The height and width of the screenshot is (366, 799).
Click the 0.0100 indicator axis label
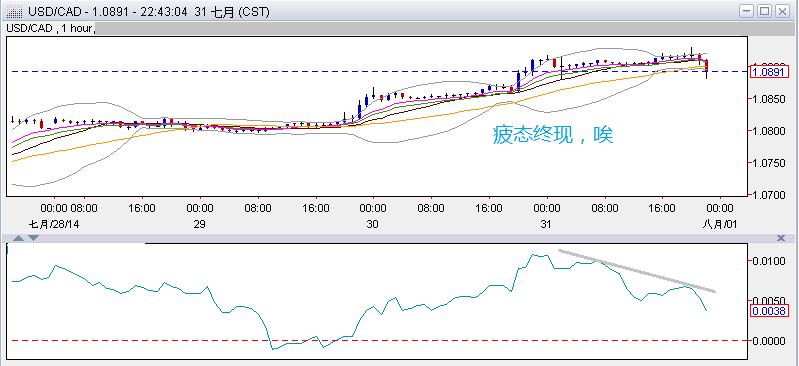click(x=768, y=262)
